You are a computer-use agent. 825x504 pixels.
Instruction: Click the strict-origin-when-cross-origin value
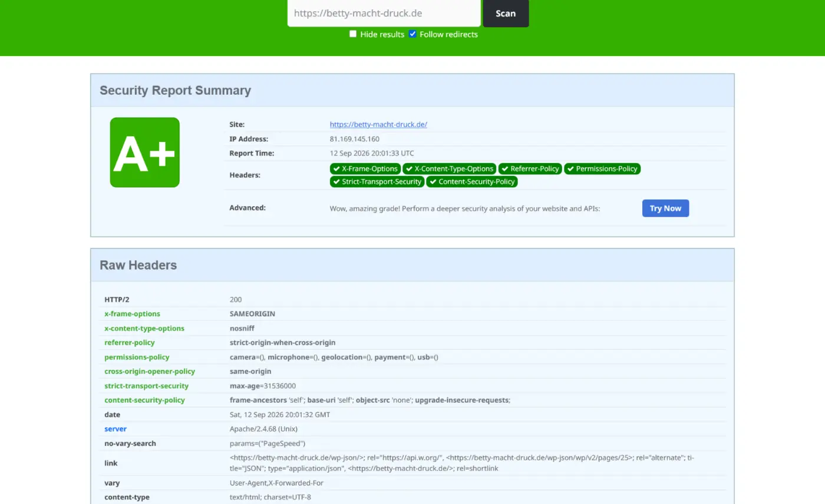[x=282, y=343]
